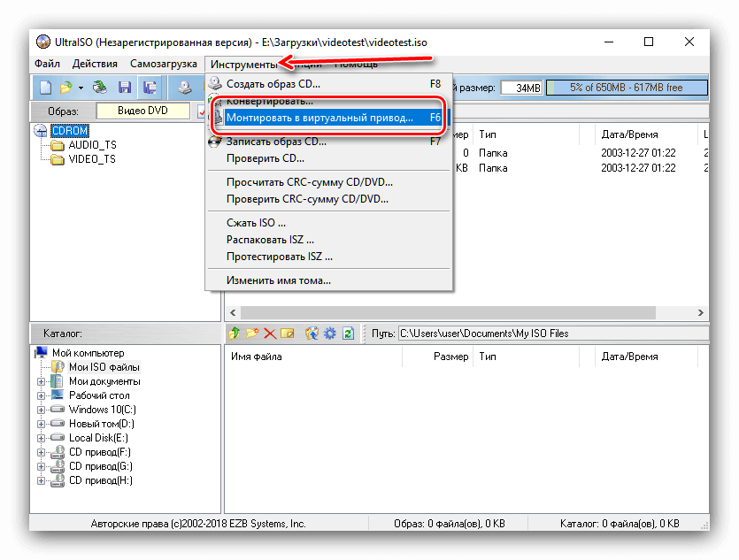Create new folder via lower toolbar icon

click(x=251, y=334)
